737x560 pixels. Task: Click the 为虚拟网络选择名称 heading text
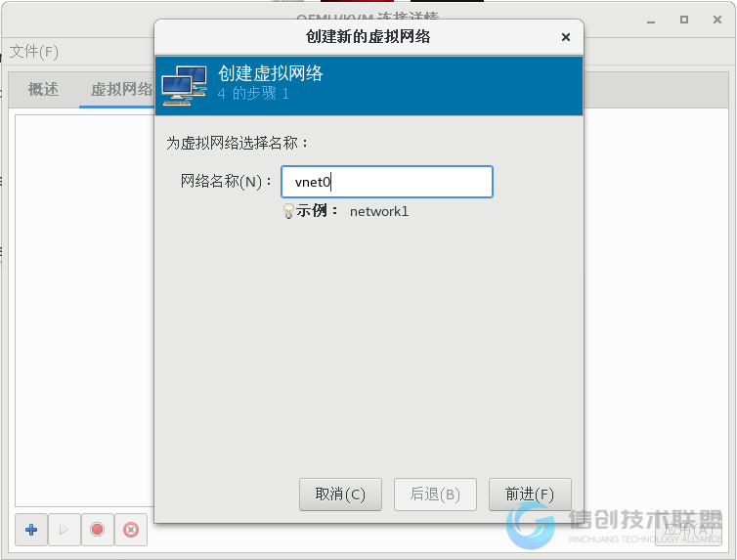(x=237, y=143)
